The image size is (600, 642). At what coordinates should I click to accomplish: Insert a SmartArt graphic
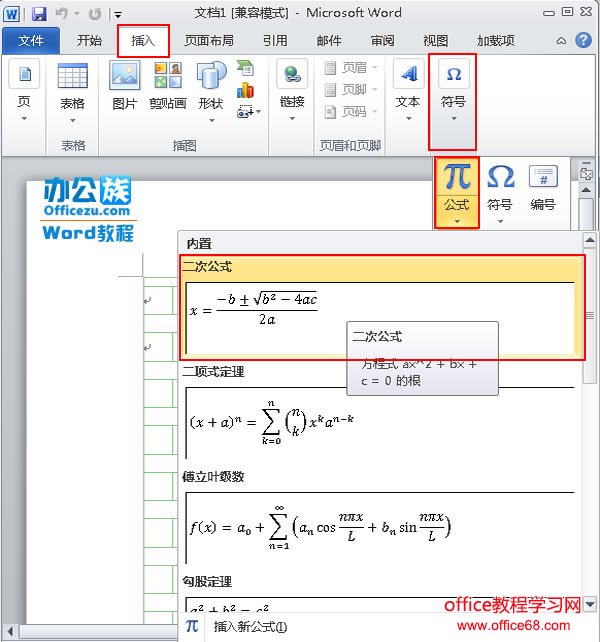coord(246,68)
